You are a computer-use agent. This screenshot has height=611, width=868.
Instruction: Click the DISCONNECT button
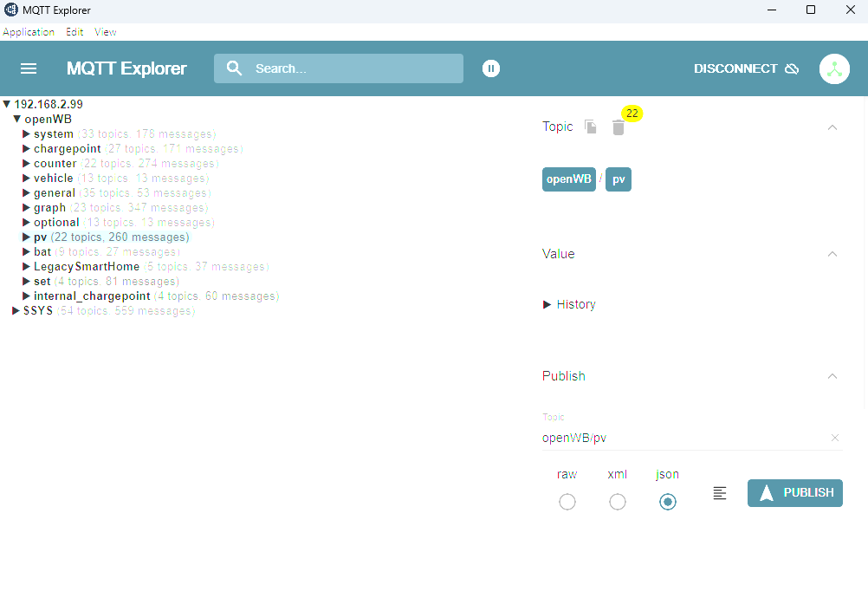click(x=746, y=68)
